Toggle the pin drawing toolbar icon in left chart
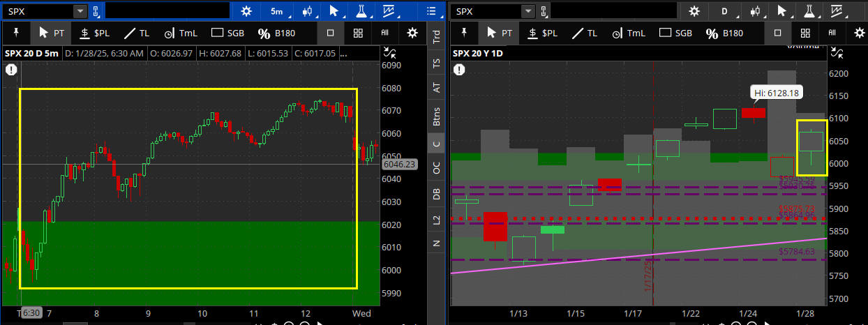 coord(15,33)
